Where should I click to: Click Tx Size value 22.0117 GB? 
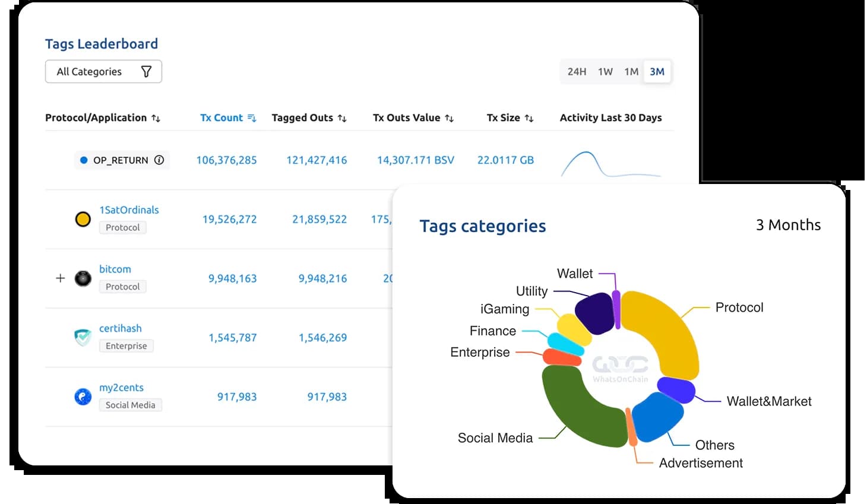pyautogui.click(x=506, y=160)
